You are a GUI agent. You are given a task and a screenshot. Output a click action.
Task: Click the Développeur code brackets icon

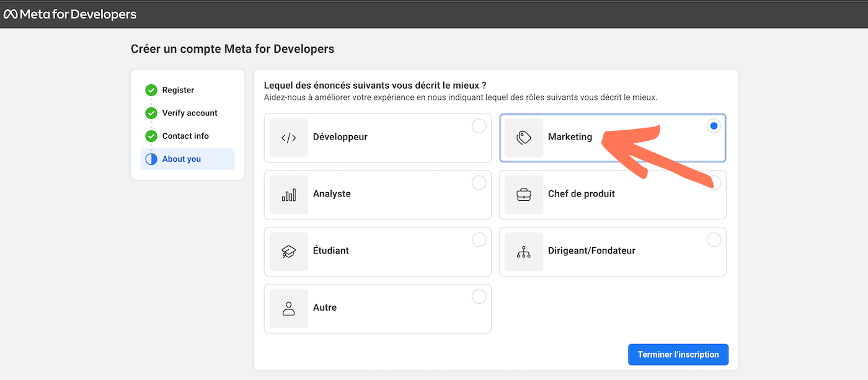pos(288,138)
